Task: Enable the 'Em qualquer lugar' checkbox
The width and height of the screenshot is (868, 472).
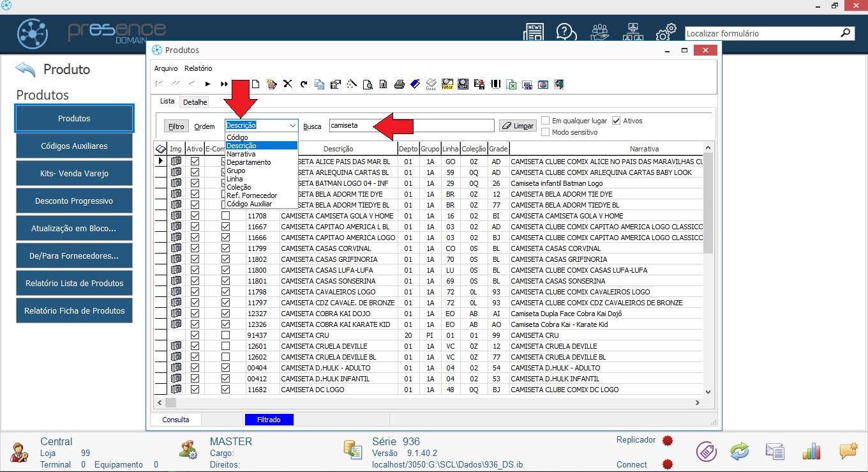Action: tap(546, 121)
